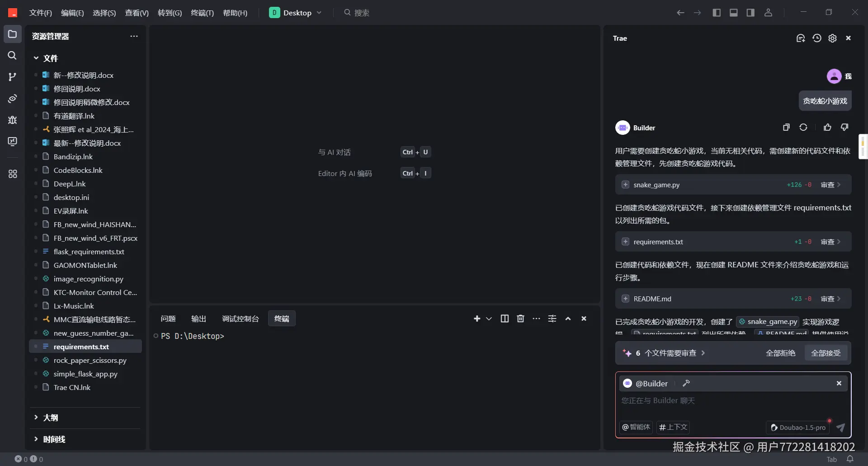The width and height of the screenshot is (868, 466).
Task: Send the message with the paper plane icon
Action: [840, 428]
